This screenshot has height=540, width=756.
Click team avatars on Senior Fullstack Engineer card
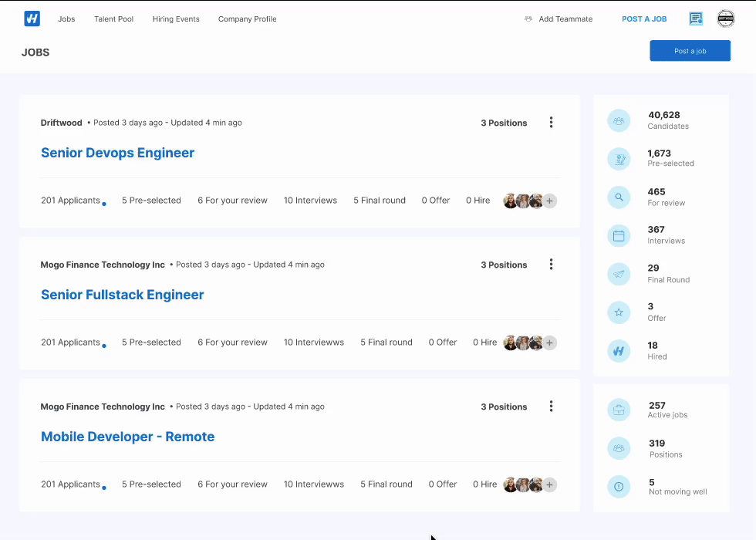click(523, 343)
